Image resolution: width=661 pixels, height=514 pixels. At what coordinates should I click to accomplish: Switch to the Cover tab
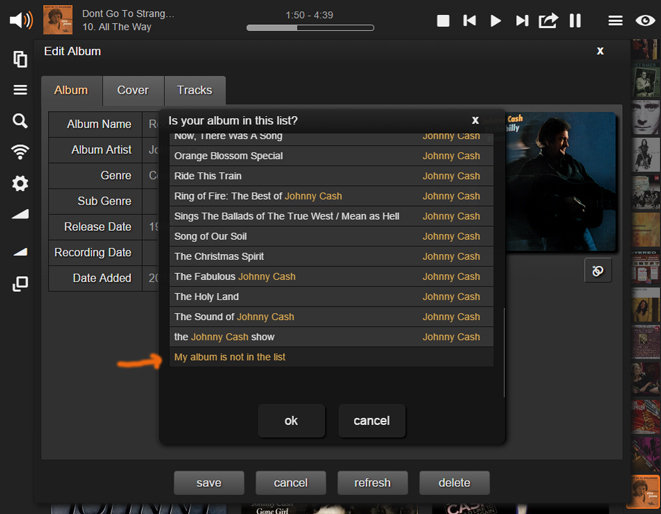coord(133,90)
